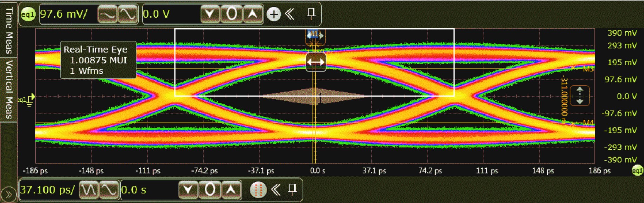Pin the vertical control toolbar
This screenshot has width=644, height=203.
311,14
